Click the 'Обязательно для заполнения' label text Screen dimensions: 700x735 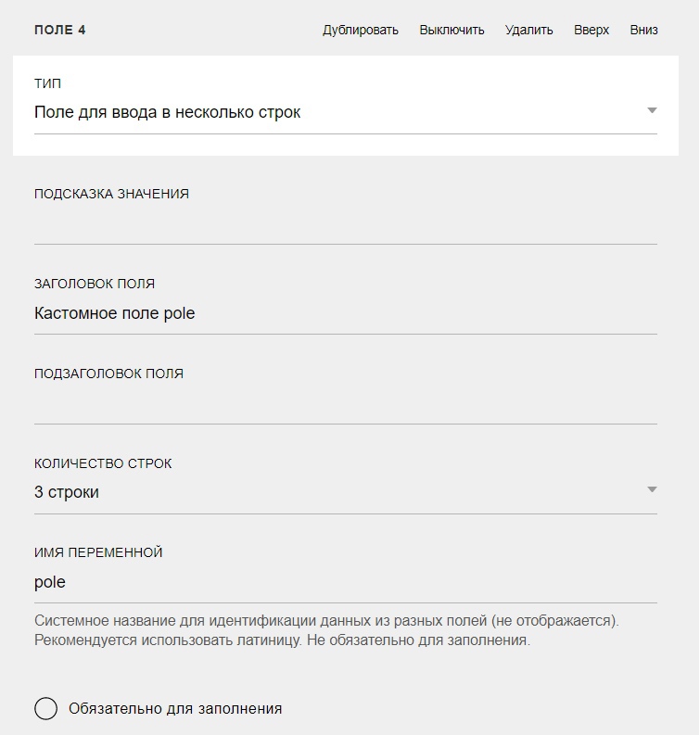click(175, 709)
